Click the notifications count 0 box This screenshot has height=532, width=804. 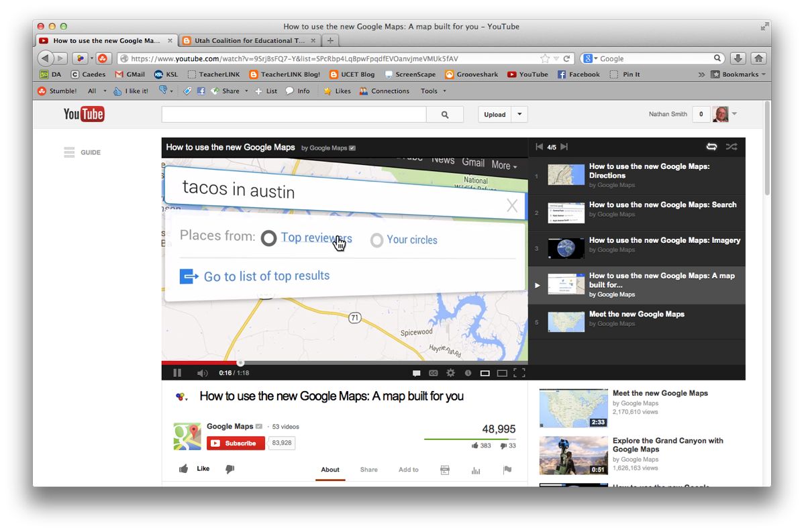[x=701, y=114]
